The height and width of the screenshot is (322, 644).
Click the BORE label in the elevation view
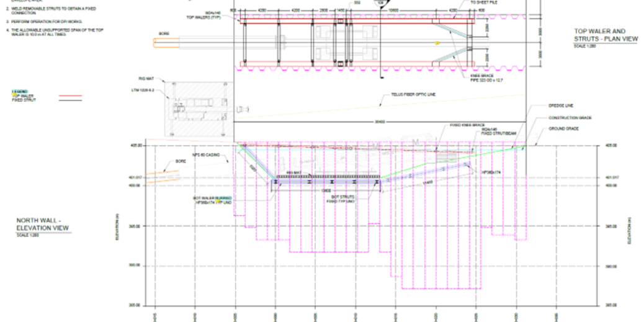pyautogui.click(x=181, y=161)
